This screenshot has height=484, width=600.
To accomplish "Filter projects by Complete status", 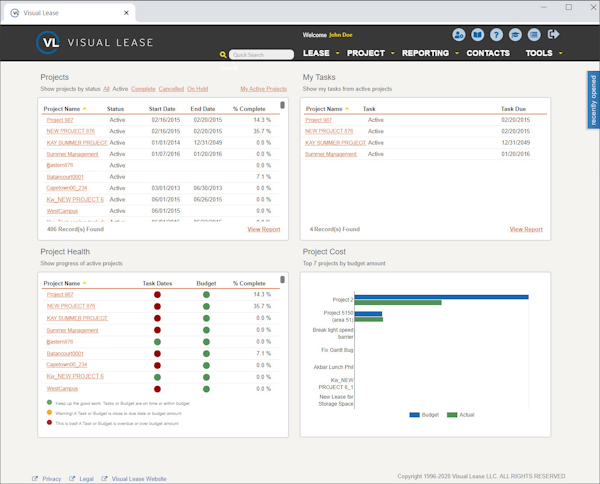I will [x=143, y=89].
